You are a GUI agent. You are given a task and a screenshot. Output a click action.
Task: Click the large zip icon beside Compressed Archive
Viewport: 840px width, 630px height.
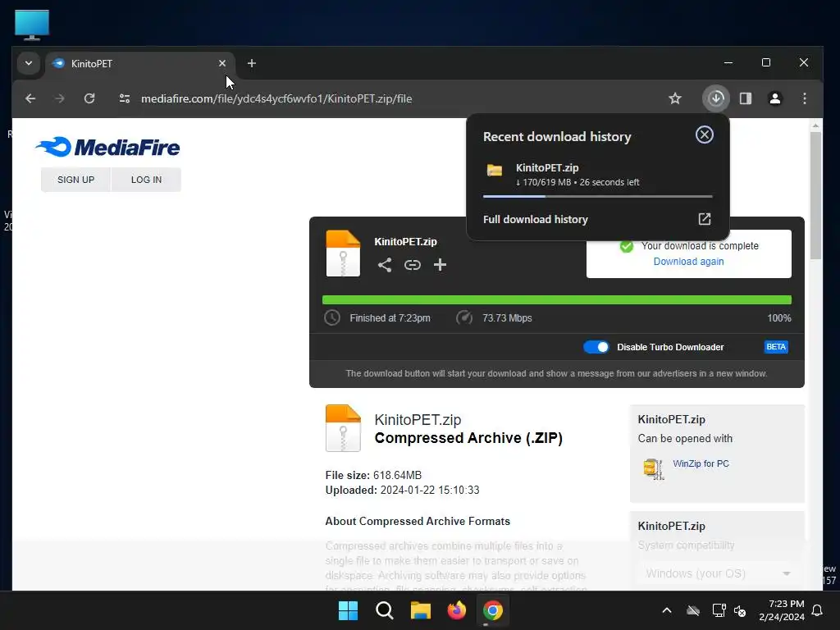343,428
